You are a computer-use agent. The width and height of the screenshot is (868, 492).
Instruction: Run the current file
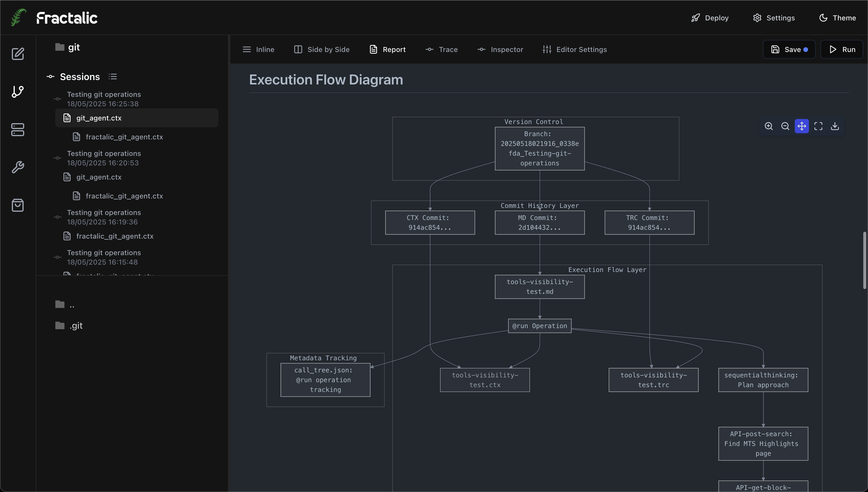pyautogui.click(x=842, y=49)
